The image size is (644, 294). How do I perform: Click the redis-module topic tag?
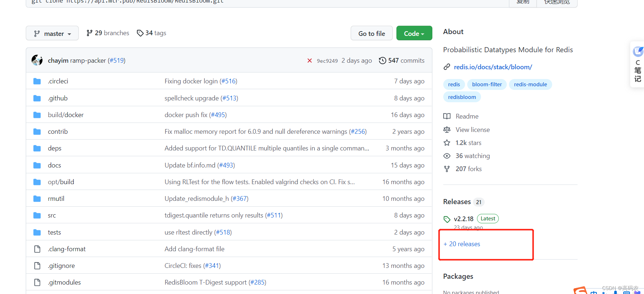pos(530,84)
